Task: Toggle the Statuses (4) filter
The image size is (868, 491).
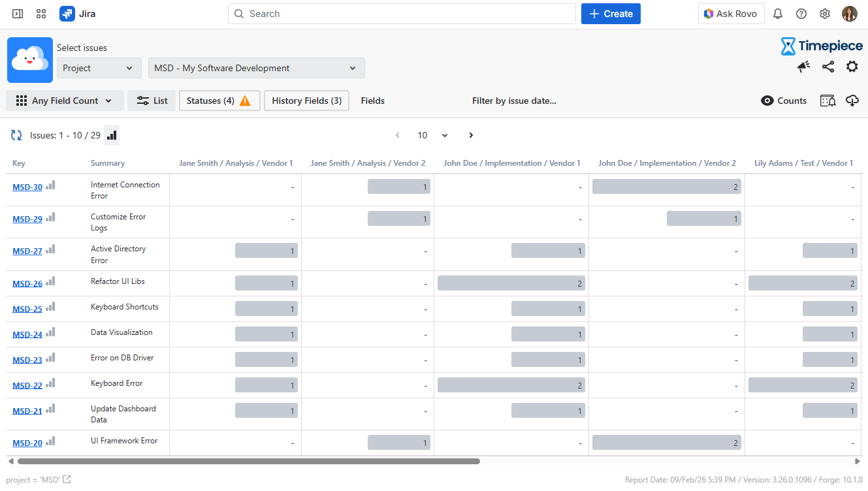Action: click(x=219, y=101)
